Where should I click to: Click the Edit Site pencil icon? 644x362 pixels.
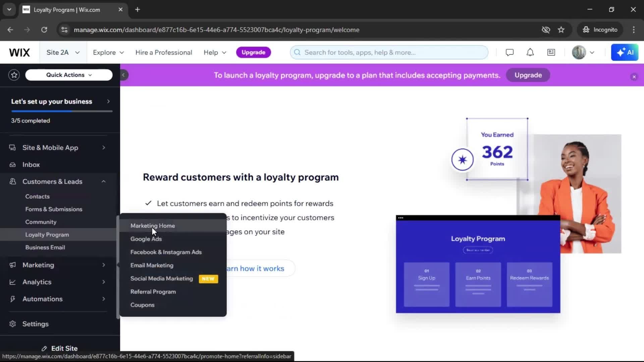(44, 349)
